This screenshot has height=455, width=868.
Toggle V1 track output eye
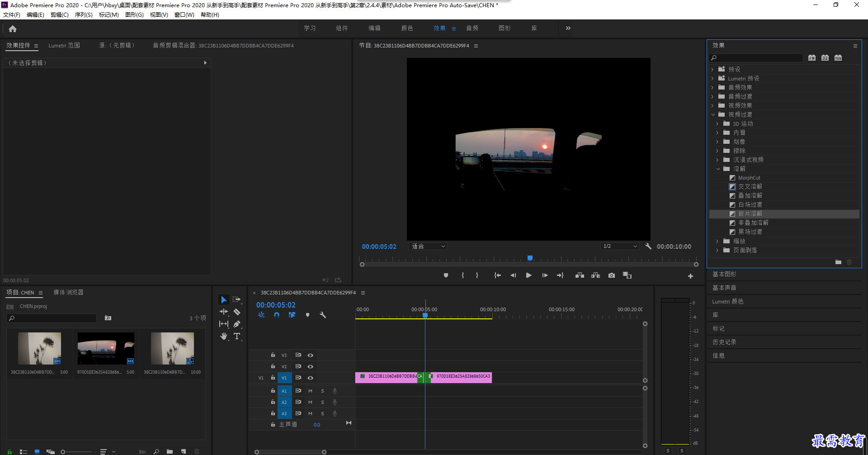(x=311, y=378)
